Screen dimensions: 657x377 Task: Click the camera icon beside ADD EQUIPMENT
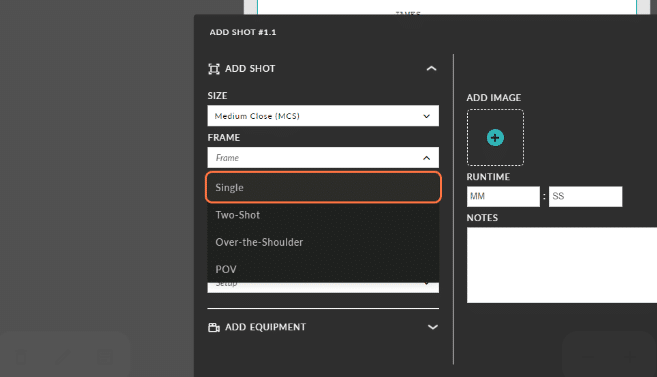click(x=214, y=327)
